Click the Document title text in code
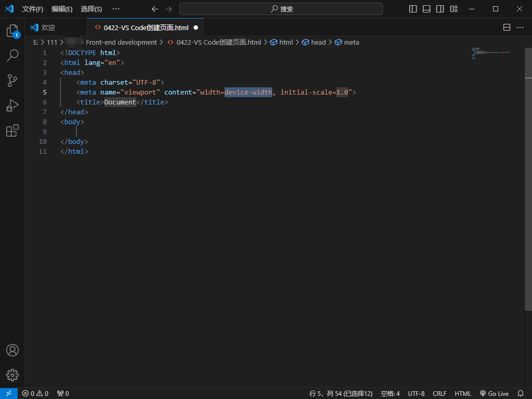532x399 pixels. [x=120, y=102]
